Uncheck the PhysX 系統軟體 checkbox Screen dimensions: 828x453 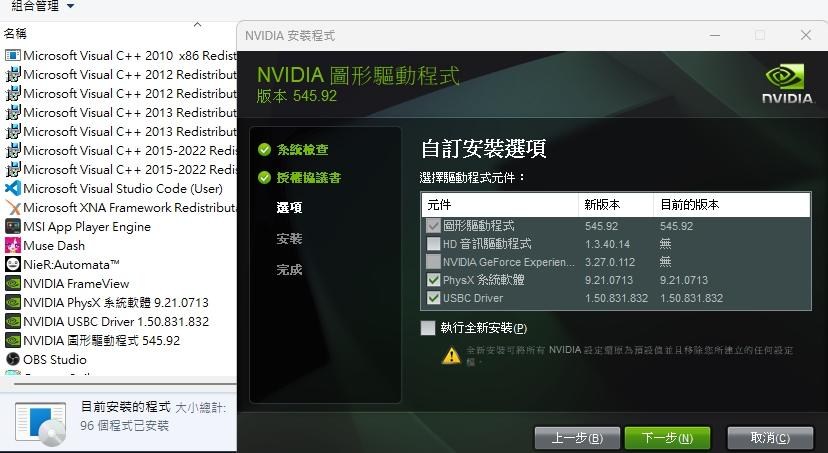coord(433,280)
